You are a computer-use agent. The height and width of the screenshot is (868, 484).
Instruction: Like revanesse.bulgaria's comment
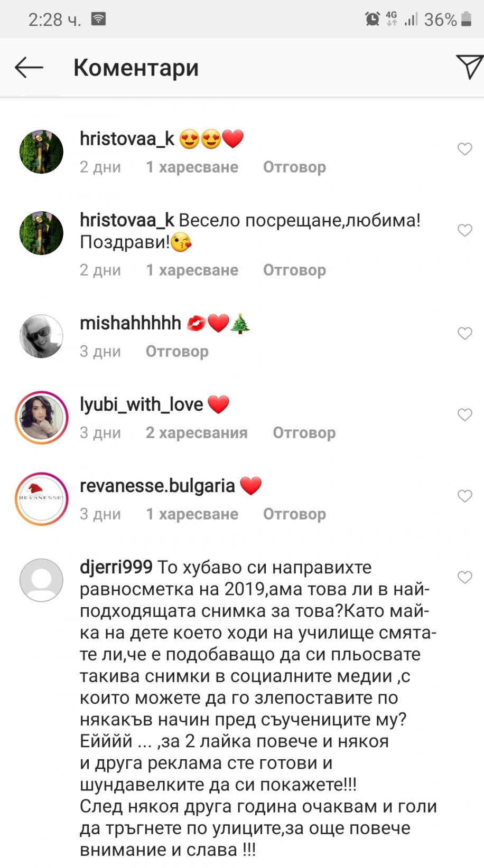[464, 496]
